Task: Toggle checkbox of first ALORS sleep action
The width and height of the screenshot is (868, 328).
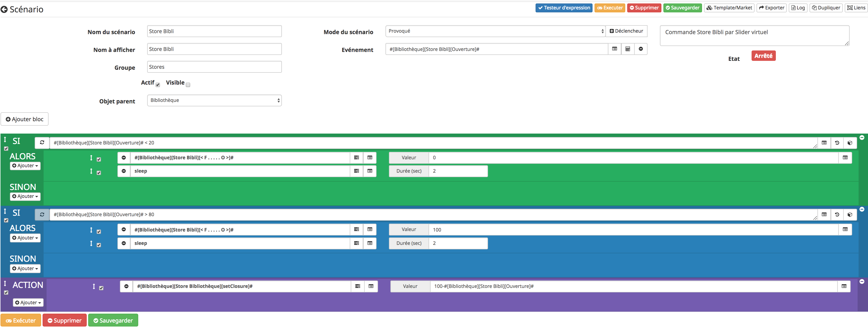Action: click(x=99, y=173)
